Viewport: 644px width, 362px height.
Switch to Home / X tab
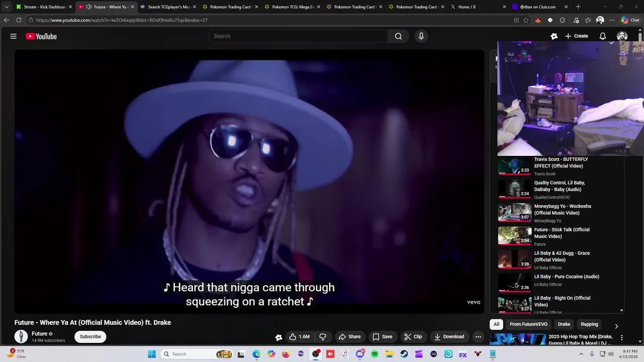click(x=478, y=7)
